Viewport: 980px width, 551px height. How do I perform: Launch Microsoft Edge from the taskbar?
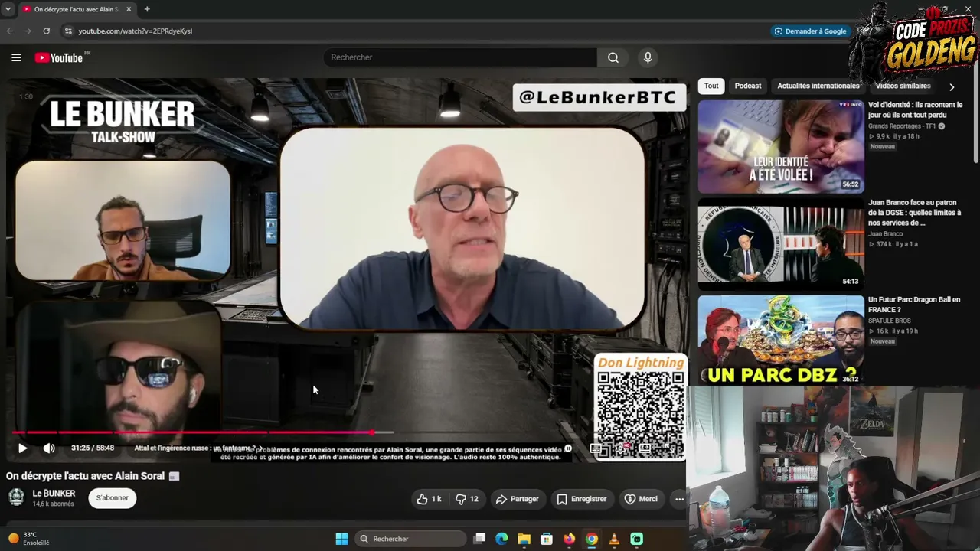(x=501, y=539)
